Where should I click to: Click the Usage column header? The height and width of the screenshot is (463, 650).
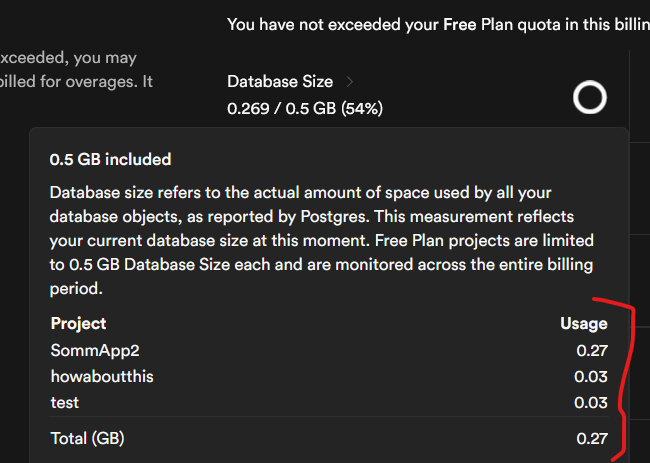pos(583,323)
